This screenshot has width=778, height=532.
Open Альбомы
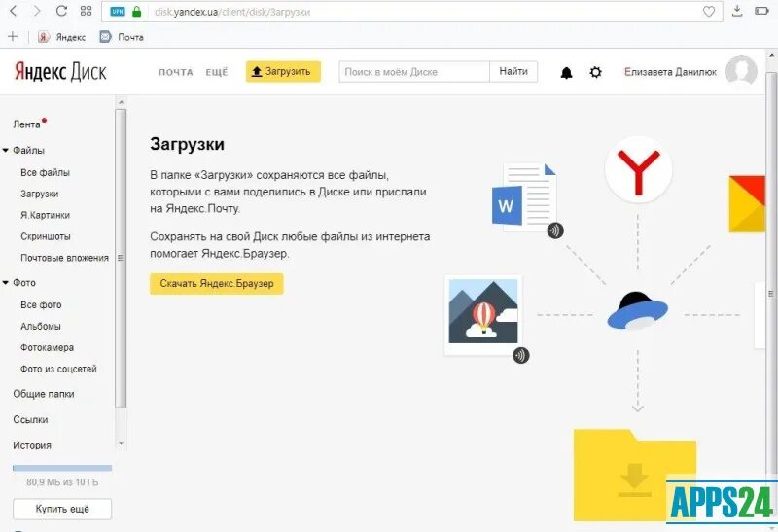pyautogui.click(x=41, y=327)
